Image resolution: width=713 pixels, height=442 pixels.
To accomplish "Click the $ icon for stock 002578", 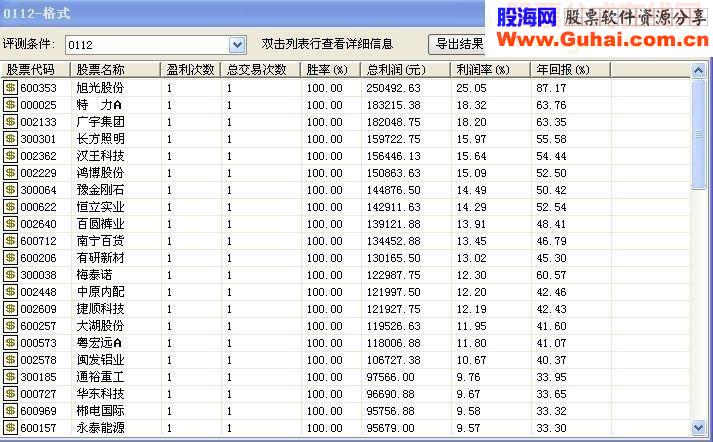I will (x=10, y=360).
